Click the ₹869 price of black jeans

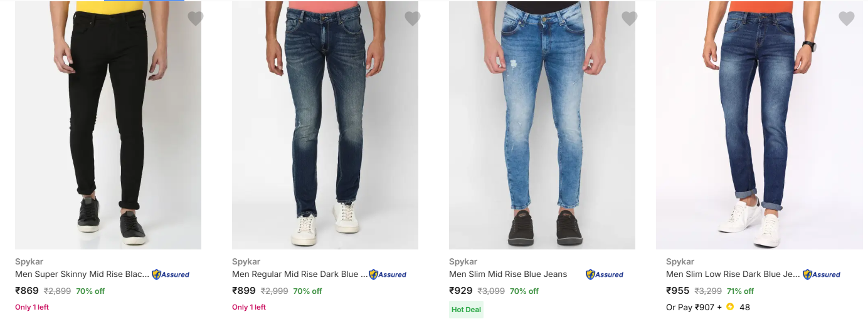pos(27,291)
